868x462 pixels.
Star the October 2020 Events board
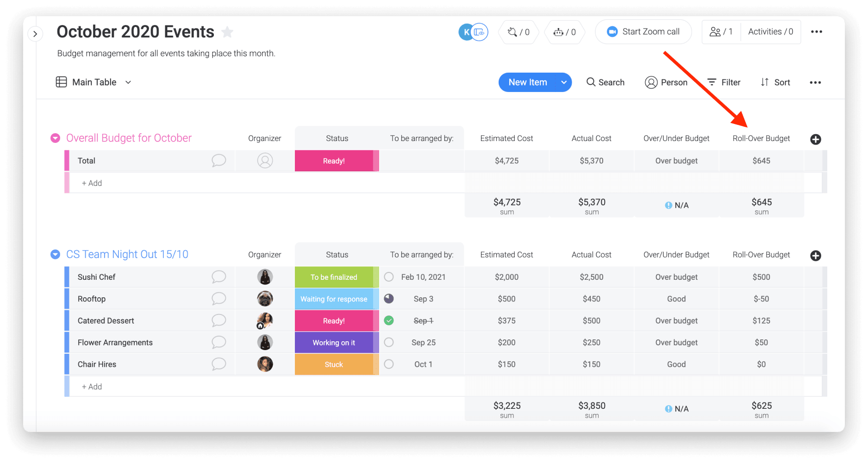click(227, 32)
